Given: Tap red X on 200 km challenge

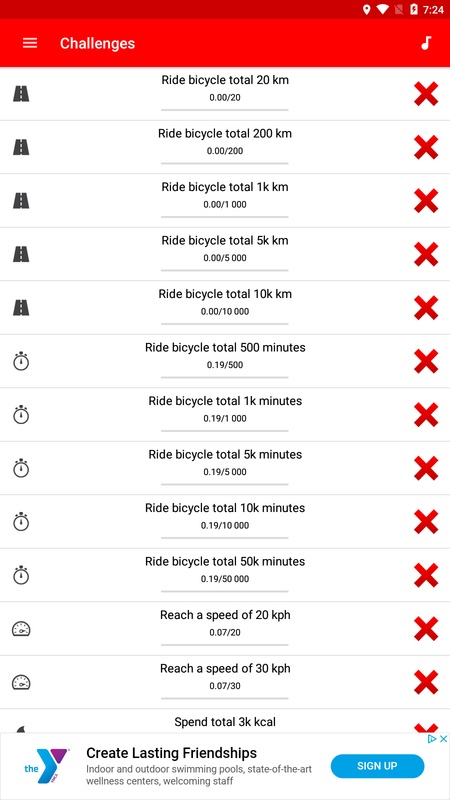Looking at the screenshot, I should [x=426, y=147].
